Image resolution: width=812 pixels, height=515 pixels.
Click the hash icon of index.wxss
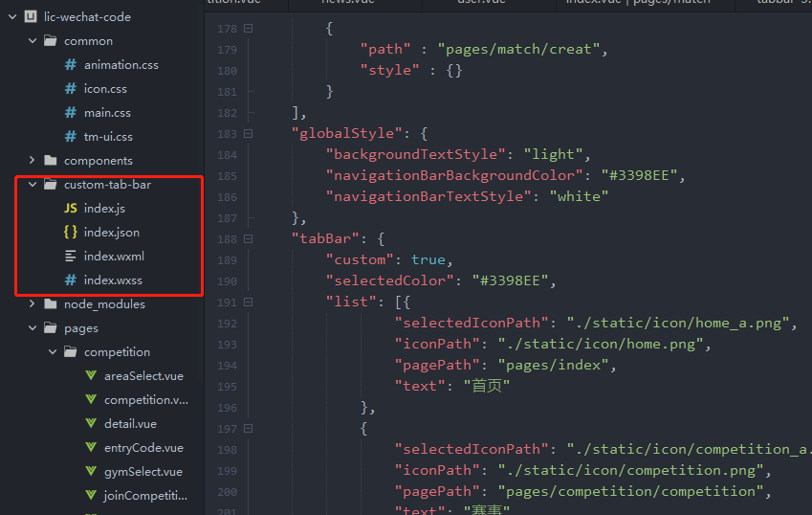(x=71, y=280)
